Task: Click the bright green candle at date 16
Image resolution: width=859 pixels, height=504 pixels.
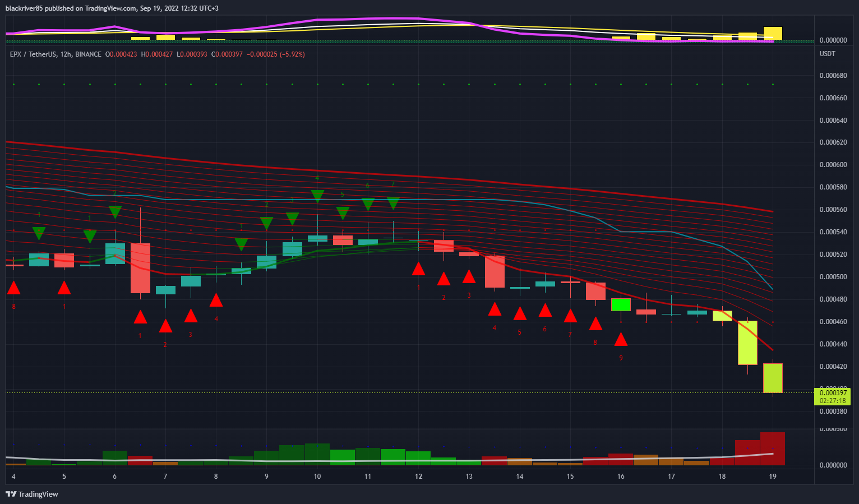Action: point(621,304)
